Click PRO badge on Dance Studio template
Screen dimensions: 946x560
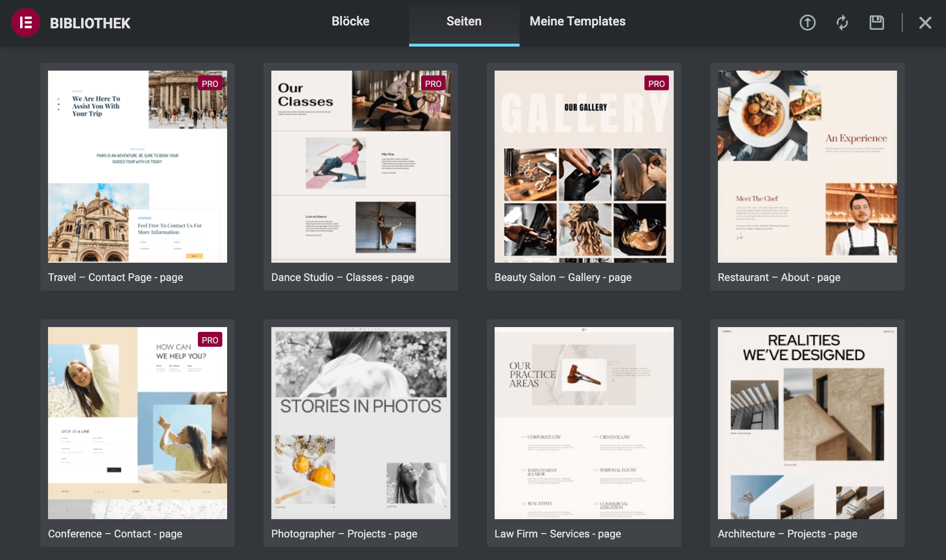433,84
